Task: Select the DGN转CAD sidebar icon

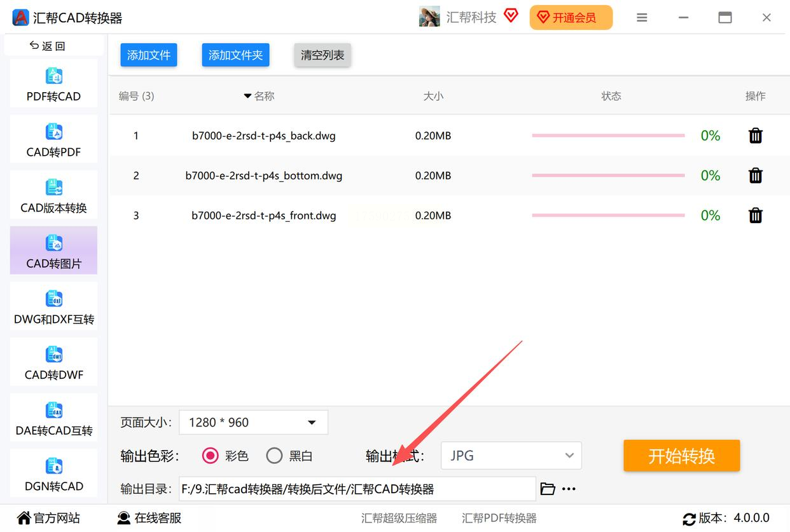Action: 54,467
